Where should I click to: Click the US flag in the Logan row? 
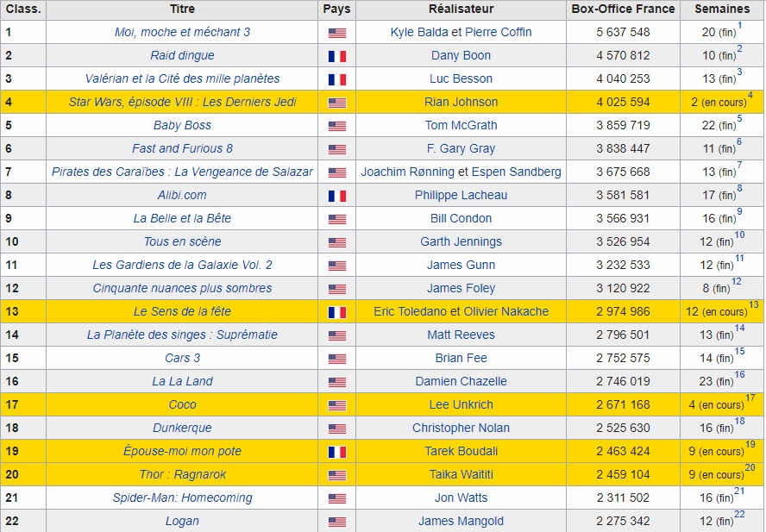tap(337, 522)
